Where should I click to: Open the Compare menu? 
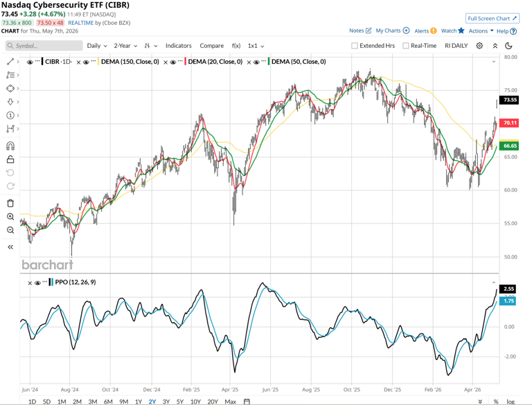point(212,46)
